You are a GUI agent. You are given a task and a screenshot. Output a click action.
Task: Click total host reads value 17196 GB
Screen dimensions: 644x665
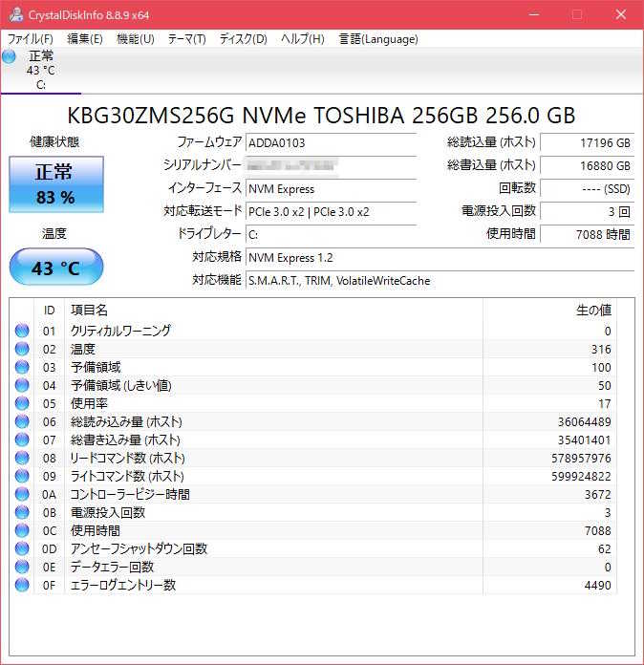pos(588,143)
